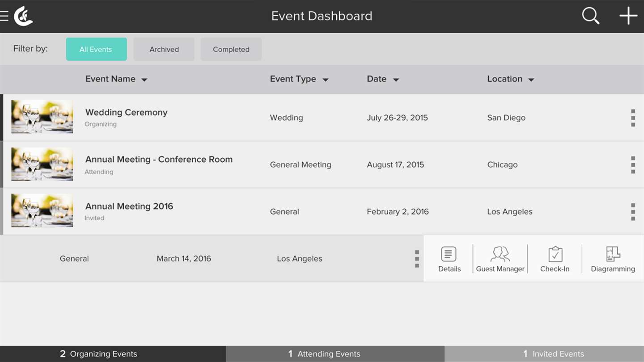Open Details for the swiped event

pos(449,259)
